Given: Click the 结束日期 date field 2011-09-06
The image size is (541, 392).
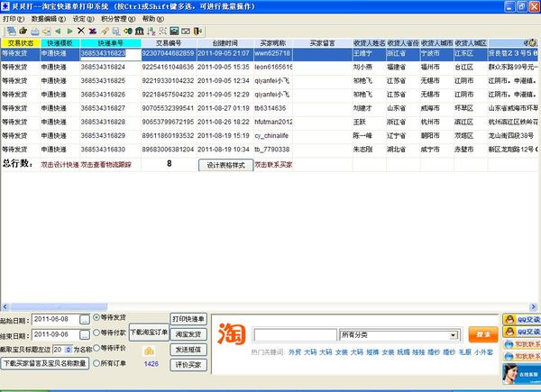Looking at the screenshot, I should [56, 334].
